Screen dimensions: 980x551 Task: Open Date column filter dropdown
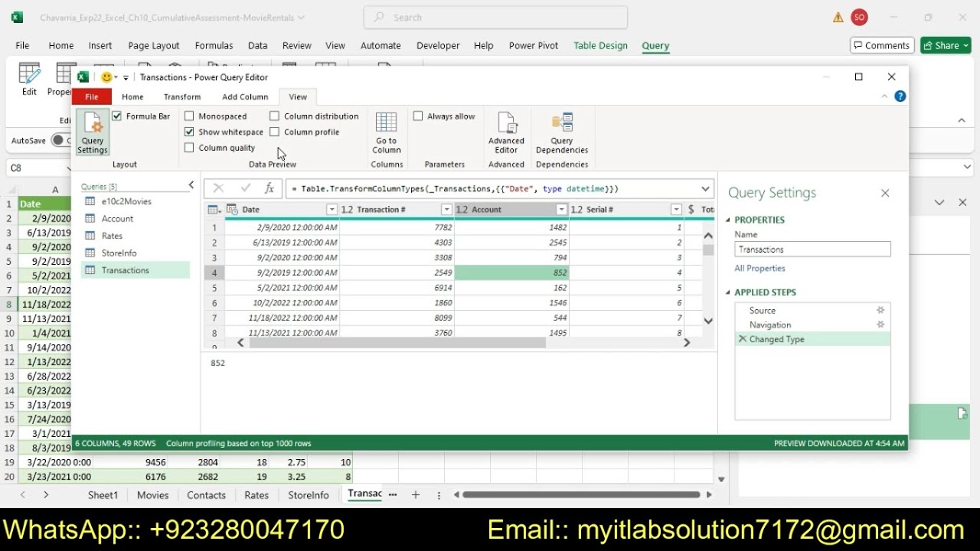332,210
